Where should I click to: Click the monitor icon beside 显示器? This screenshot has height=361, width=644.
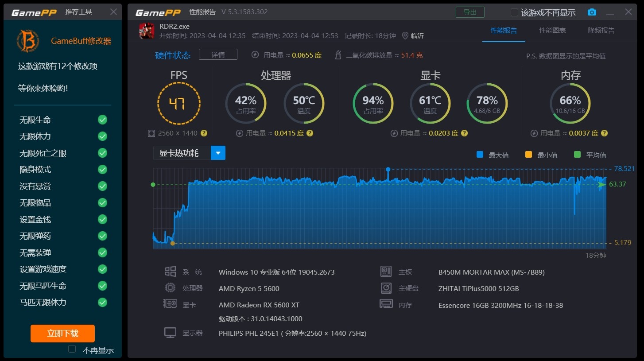(170, 333)
